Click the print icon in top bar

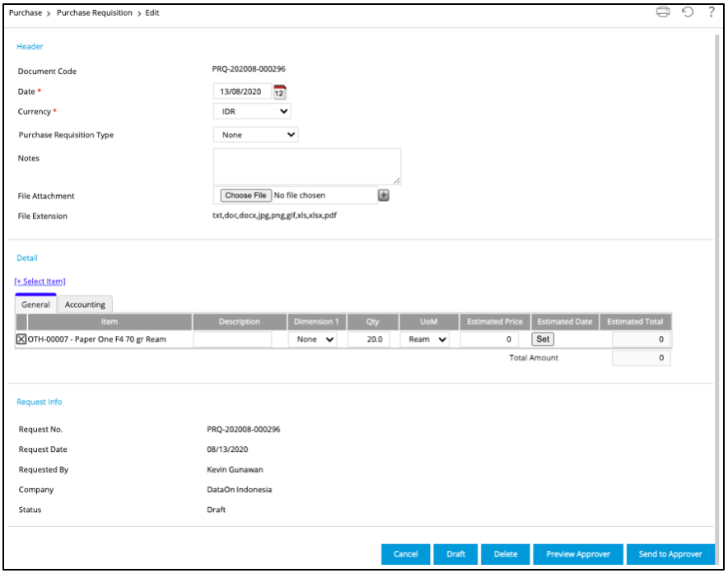[663, 12]
